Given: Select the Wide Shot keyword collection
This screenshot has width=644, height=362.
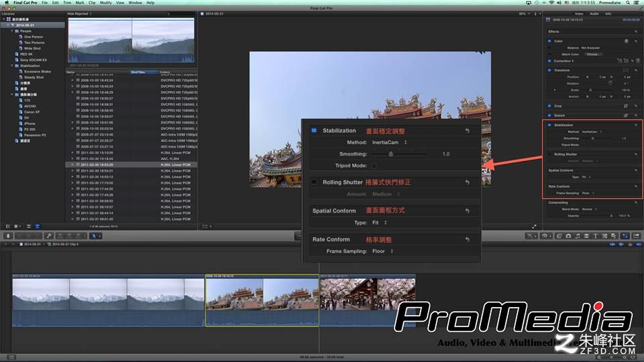Looking at the screenshot, I should [x=32, y=48].
